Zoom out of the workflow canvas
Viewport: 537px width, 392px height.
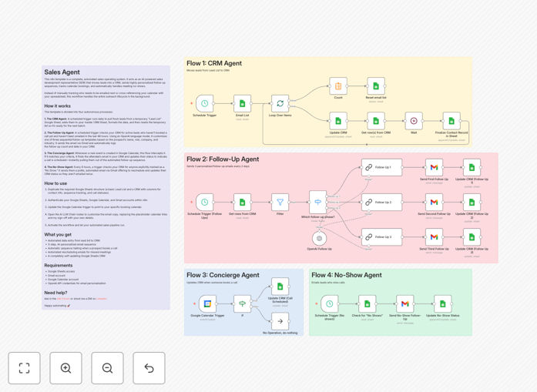click(108, 368)
